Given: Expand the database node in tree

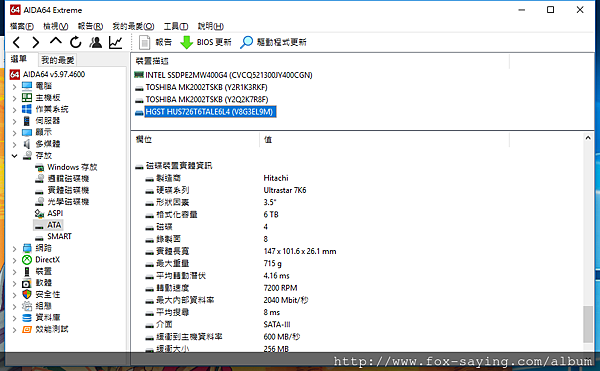Looking at the screenshot, I should coord(14,318).
